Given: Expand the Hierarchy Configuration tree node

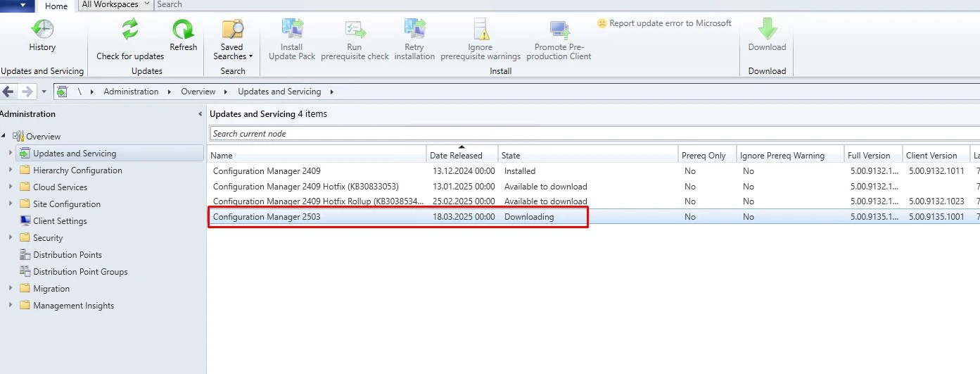Looking at the screenshot, I should [11, 170].
